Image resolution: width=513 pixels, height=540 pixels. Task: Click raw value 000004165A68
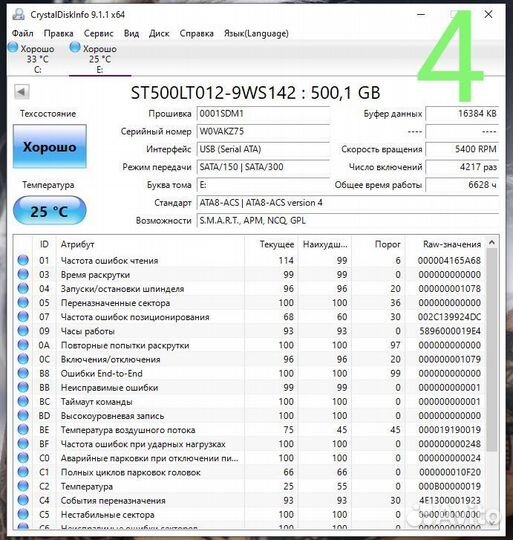pos(449,260)
